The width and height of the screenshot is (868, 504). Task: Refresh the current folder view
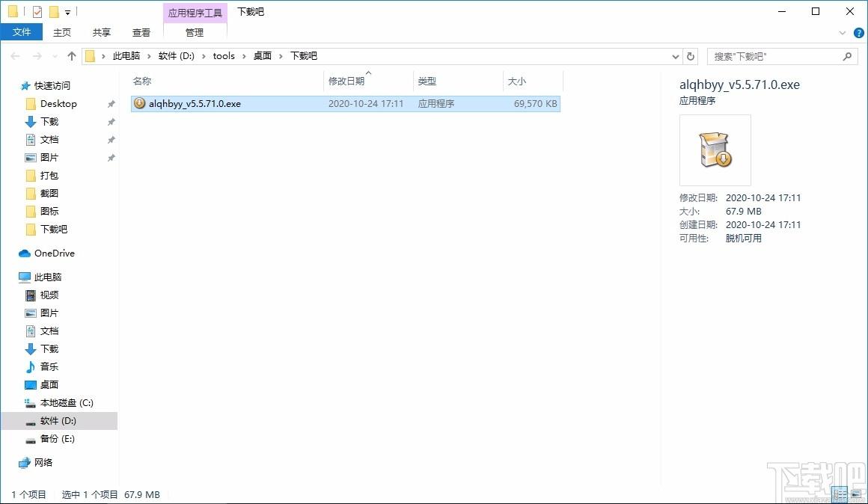coord(691,56)
